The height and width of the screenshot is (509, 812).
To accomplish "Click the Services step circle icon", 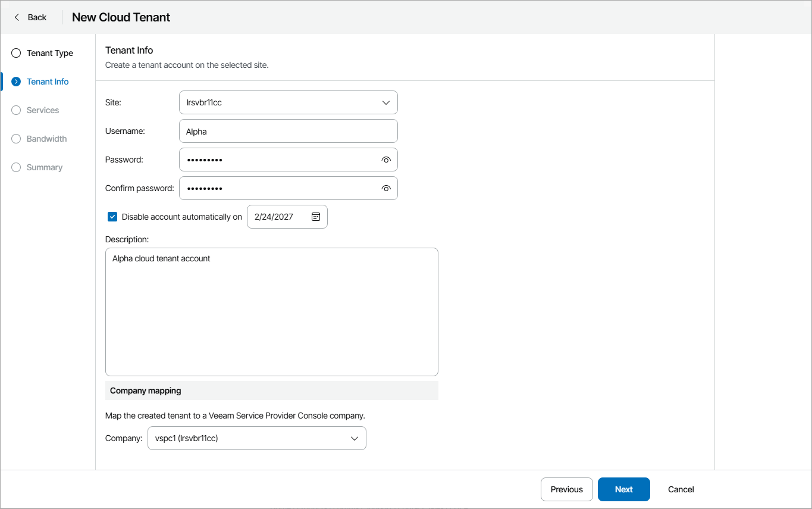I will [16, 110].
